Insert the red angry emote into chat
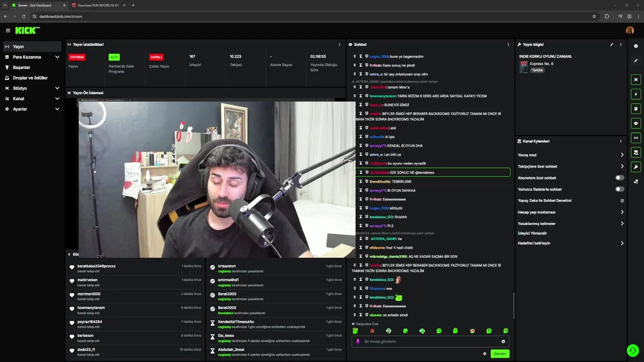644x362 pixels. (372, 331)
